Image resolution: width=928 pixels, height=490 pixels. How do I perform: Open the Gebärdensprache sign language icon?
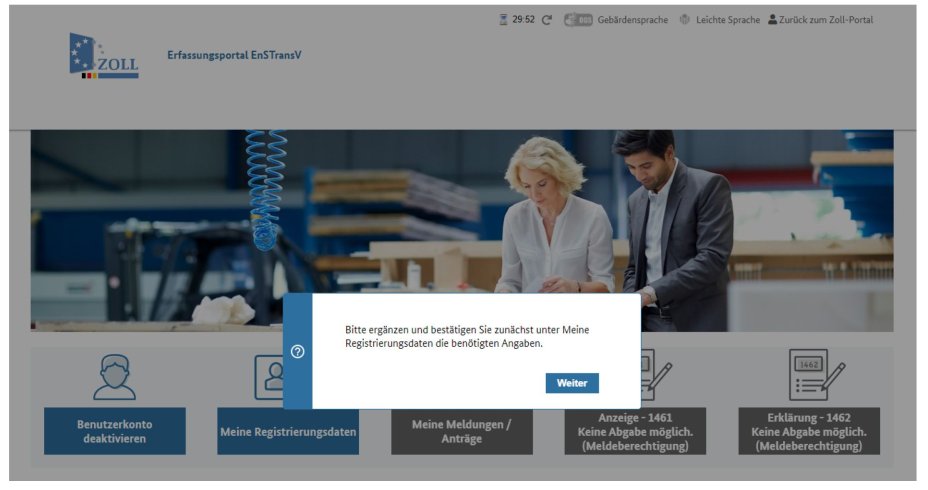tap(578, 20)
